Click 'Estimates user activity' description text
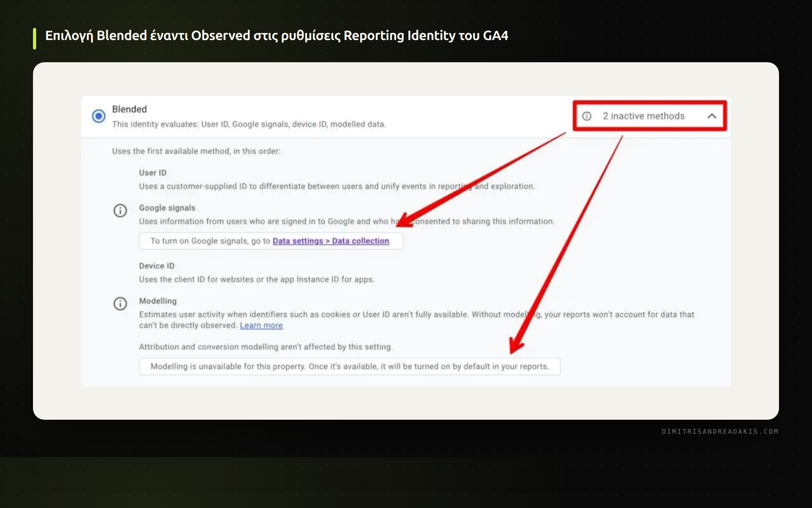The width and height of the screenshot is (812, 508). 416,320
